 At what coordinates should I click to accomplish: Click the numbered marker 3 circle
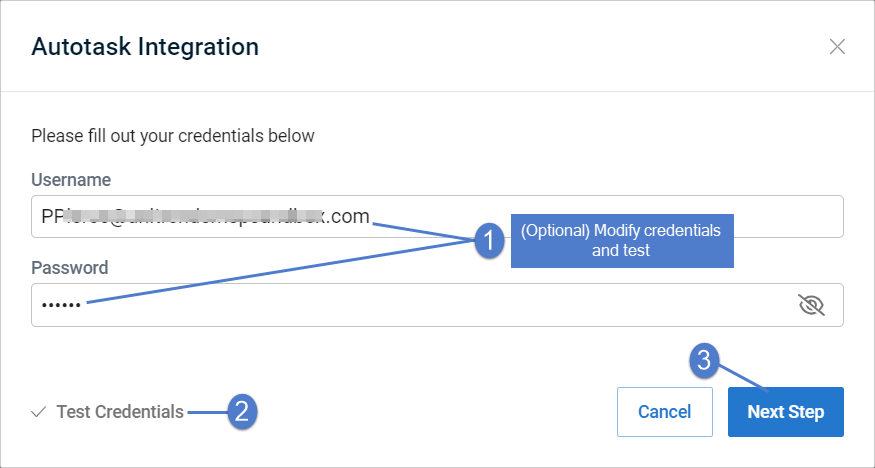point(704,360)
